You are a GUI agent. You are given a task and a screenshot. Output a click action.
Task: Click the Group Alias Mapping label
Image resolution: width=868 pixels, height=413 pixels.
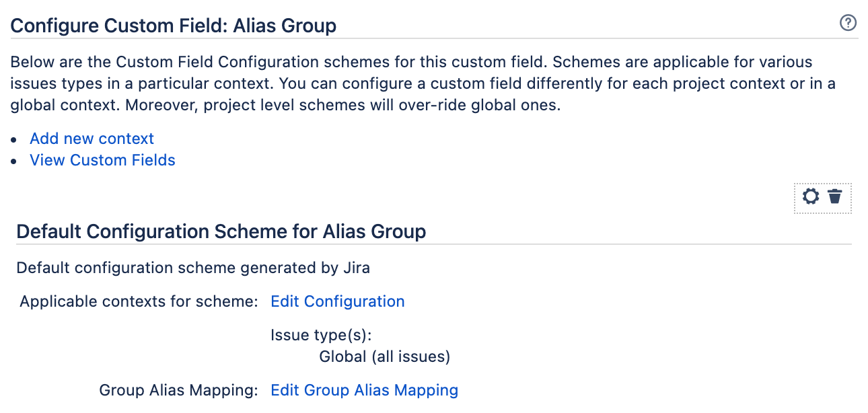[x=178, y=389]
